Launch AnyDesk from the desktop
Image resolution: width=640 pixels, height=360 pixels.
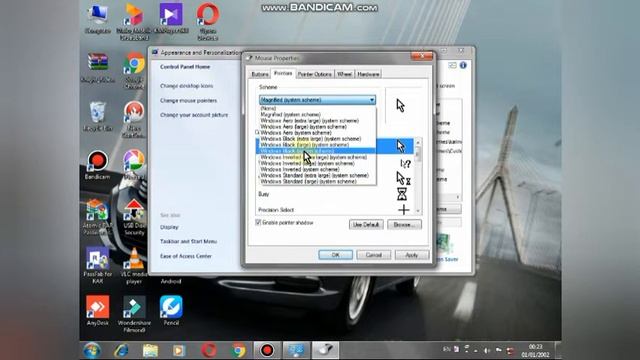tap(98, 311)
